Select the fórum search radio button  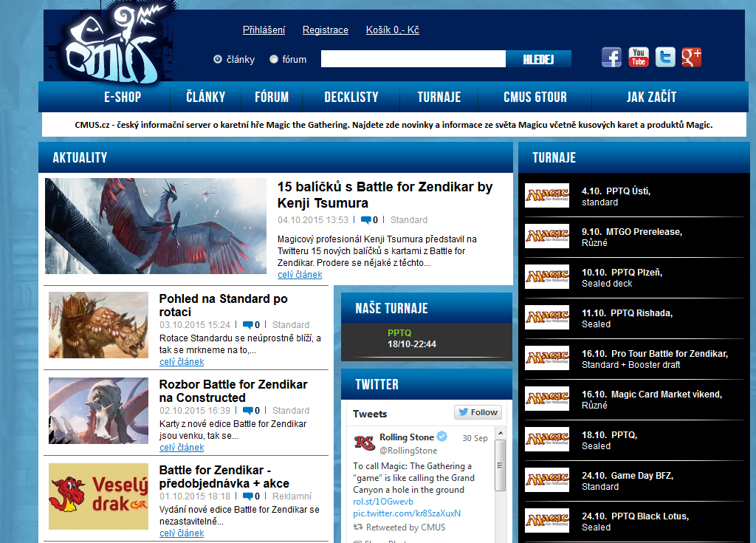coord(273,59)
